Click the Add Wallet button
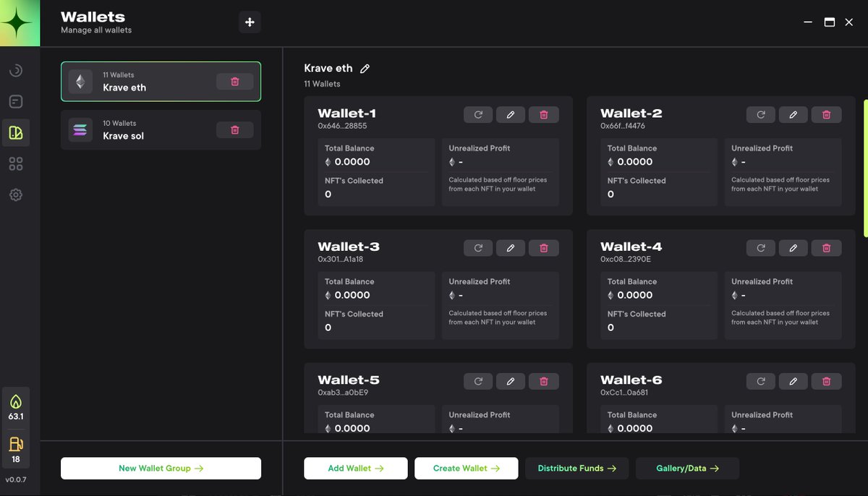 coord(356,469)
